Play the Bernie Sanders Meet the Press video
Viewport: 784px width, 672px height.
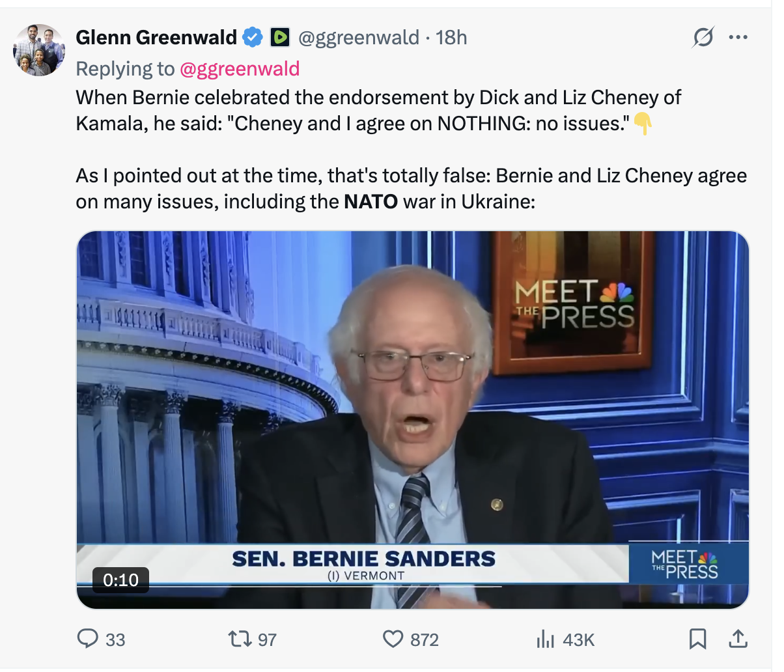(413, 419)
